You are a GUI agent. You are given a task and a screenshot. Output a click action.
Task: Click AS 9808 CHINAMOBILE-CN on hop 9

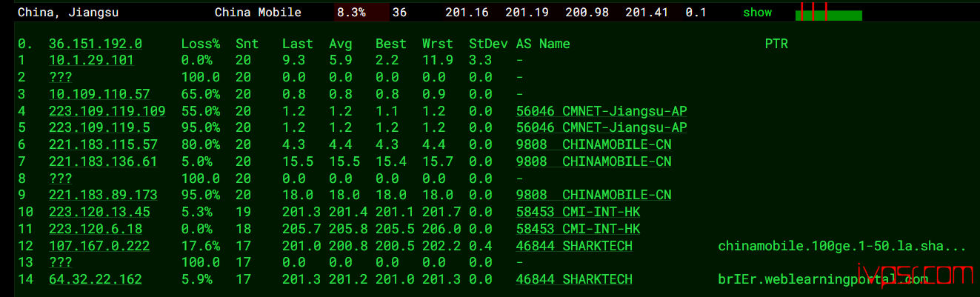(x=594, y=195)
